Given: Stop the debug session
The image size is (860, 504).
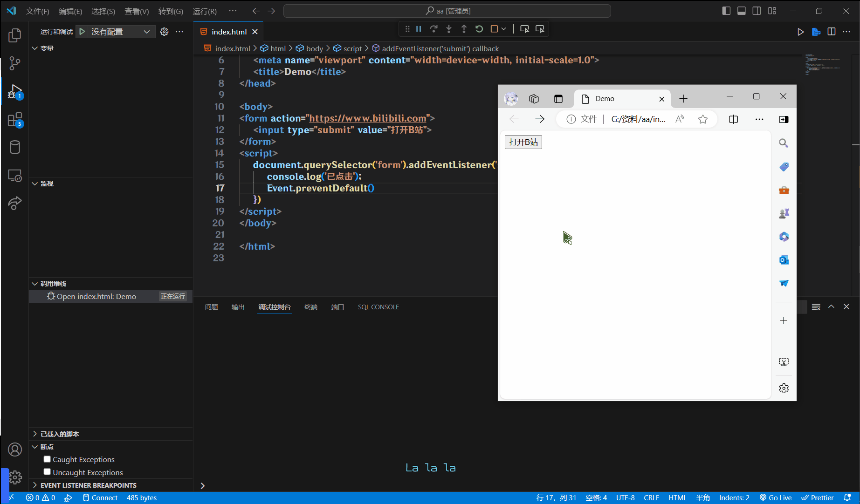Looking at the screenshot, I should pyautogui.click(x=494, y=29).
